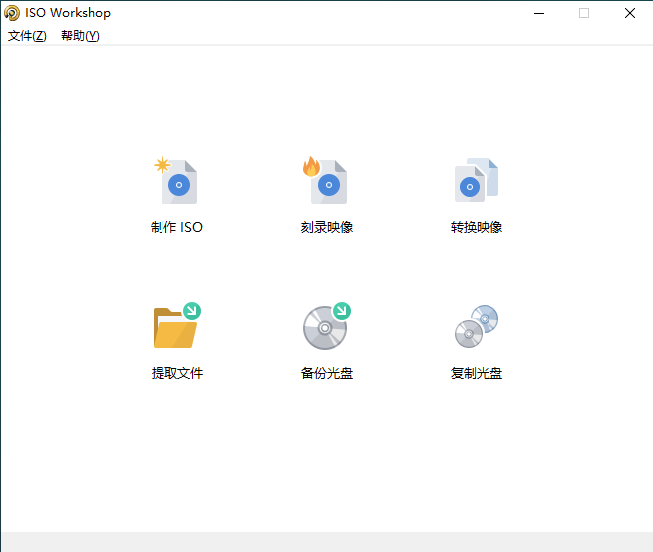Open the 帮助 menu
653x552 pixels.
click(x=80, y=36)
